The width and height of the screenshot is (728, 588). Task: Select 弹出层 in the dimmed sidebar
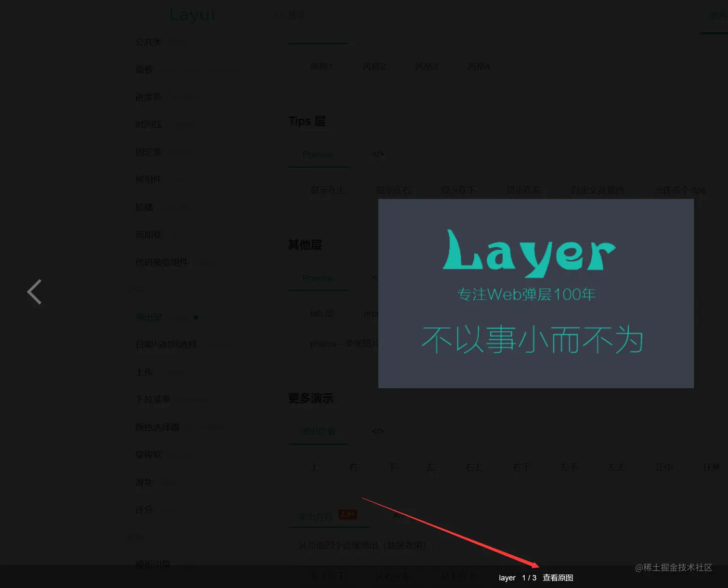click(148, 317)
